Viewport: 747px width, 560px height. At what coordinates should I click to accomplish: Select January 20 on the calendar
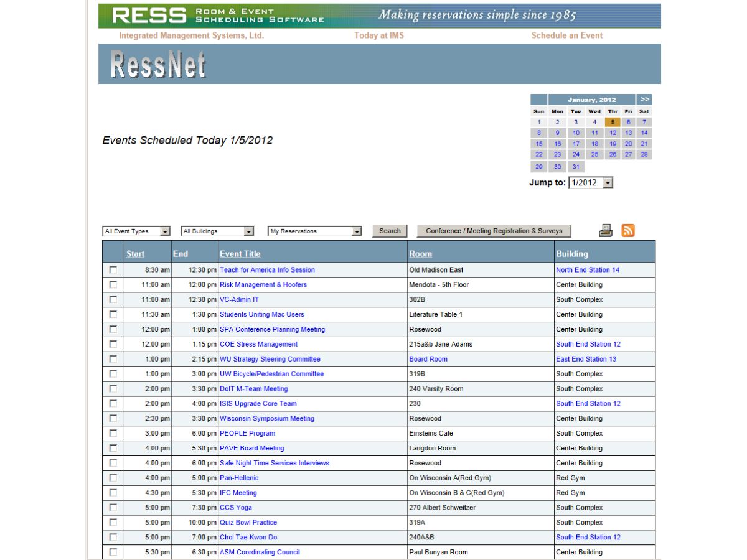628,144
